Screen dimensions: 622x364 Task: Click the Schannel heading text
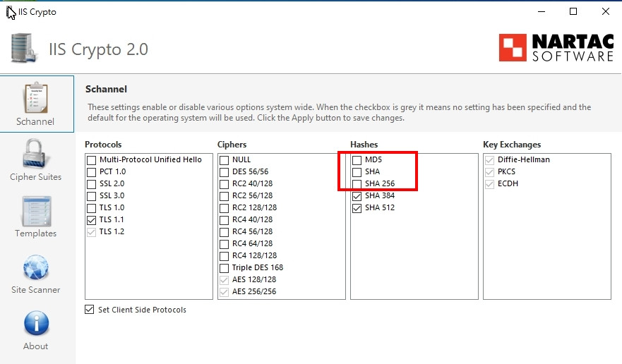pyautogui.click(x=106, y=89)
